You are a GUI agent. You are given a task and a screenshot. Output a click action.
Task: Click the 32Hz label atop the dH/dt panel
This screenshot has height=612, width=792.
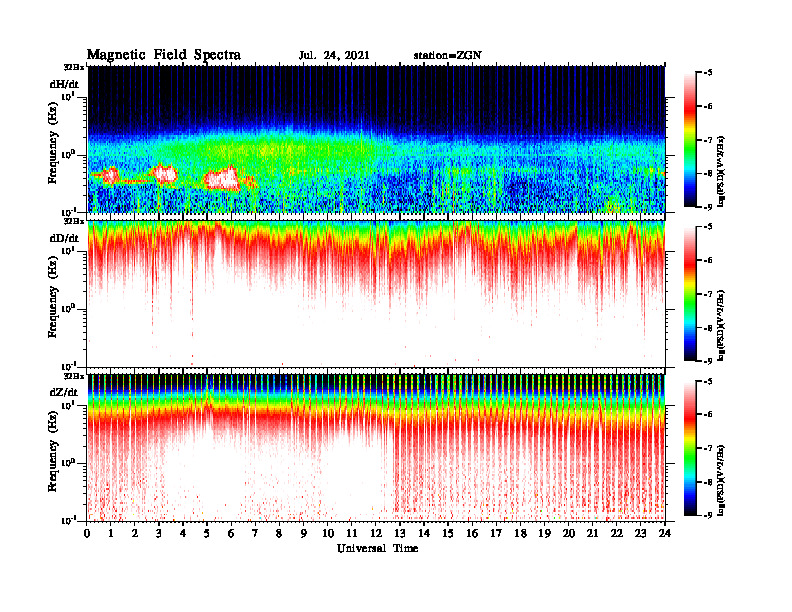click(74, 67)
